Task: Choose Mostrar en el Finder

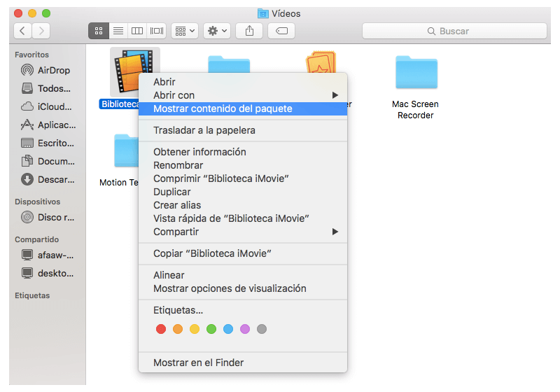Action: [x=243, y=363]
